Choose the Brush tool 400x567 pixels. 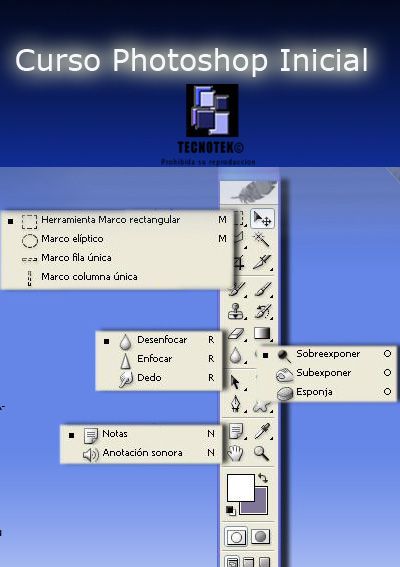click(x=263, y=289)
